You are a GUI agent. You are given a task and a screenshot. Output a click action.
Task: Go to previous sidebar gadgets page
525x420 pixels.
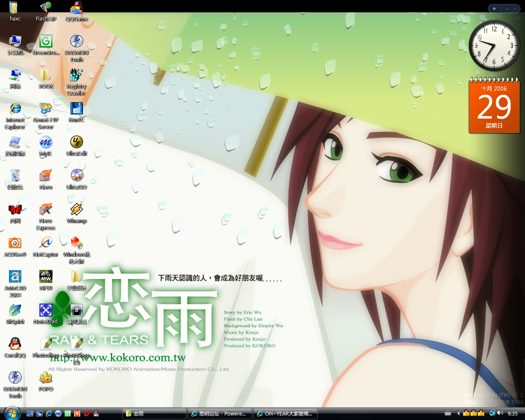507,9
